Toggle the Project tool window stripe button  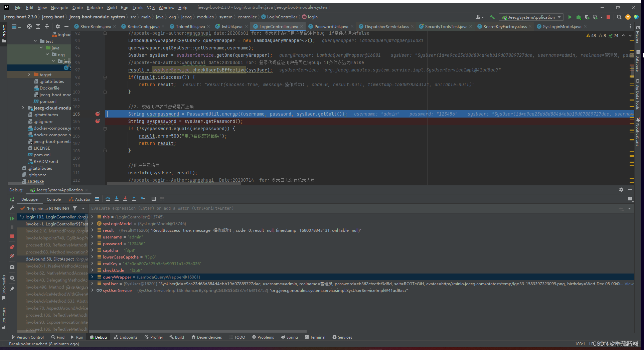[x=4, y=34]
